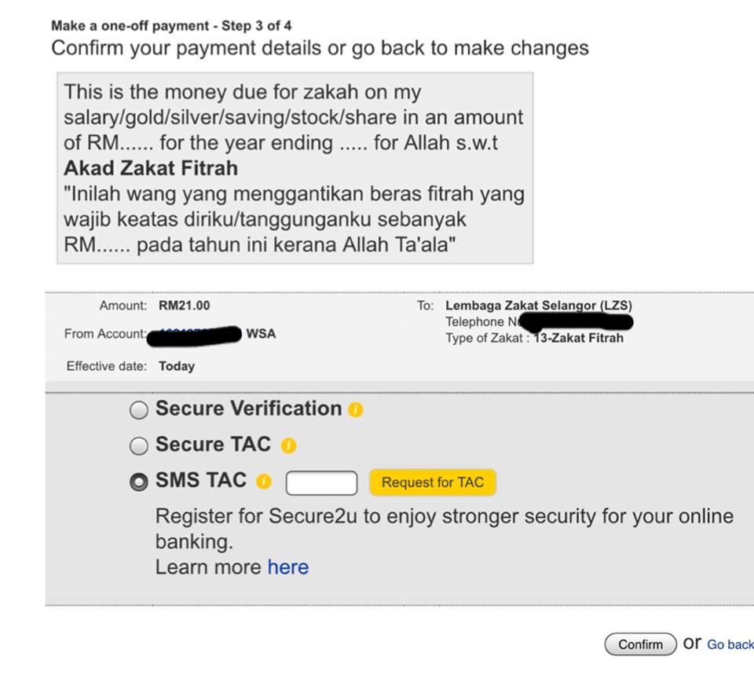
Task: Click the 13-Zakat Fitrah type text
Action: click(x=578, y=338)
